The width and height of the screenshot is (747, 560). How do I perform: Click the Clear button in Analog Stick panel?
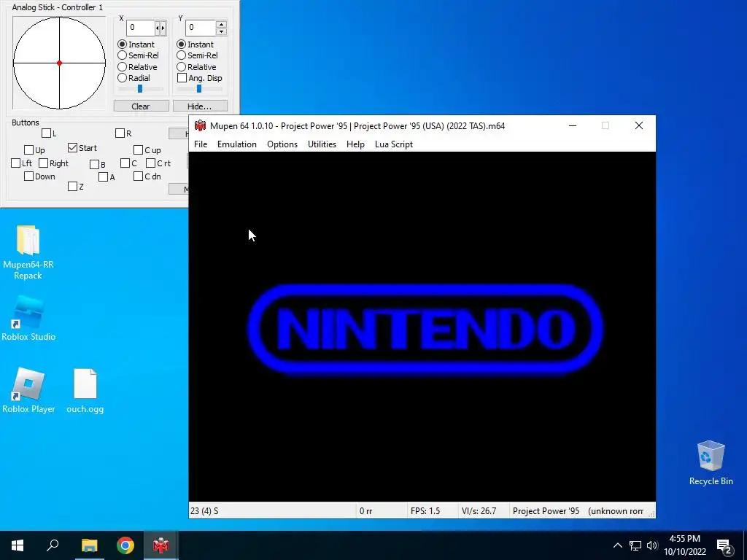click(141, 106)
